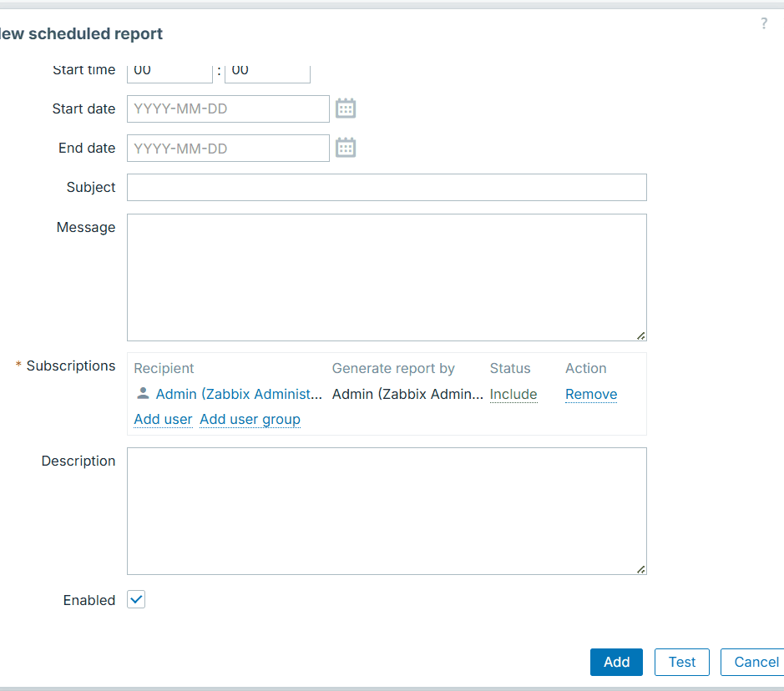Remove the Admin subscription
Viewport: 784px width, 691px height.
tap(591, 394)
